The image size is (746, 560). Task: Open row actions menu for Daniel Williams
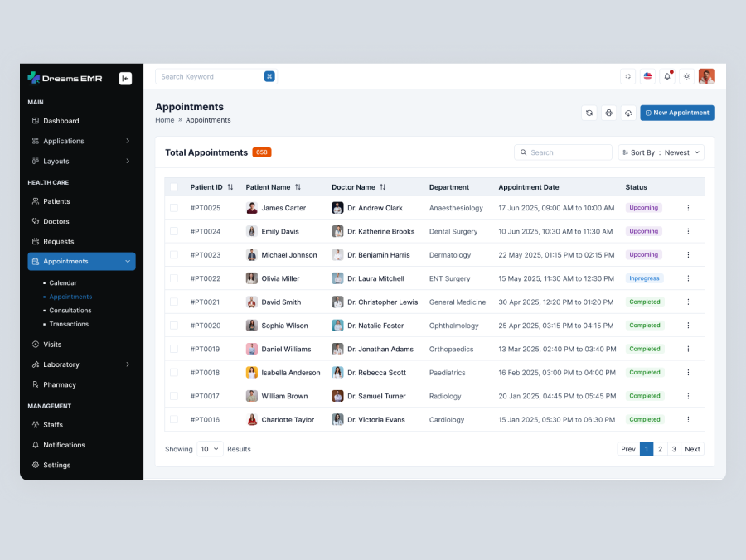(688, 349)
